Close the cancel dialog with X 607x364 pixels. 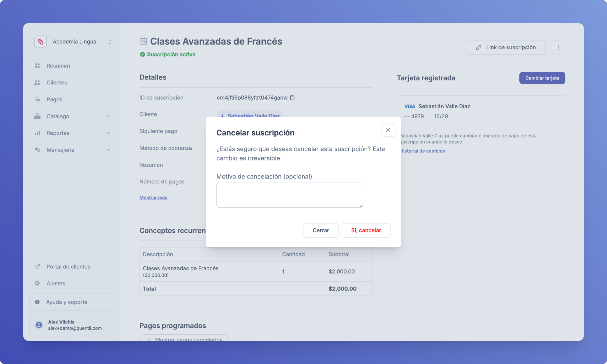point(388,130)
